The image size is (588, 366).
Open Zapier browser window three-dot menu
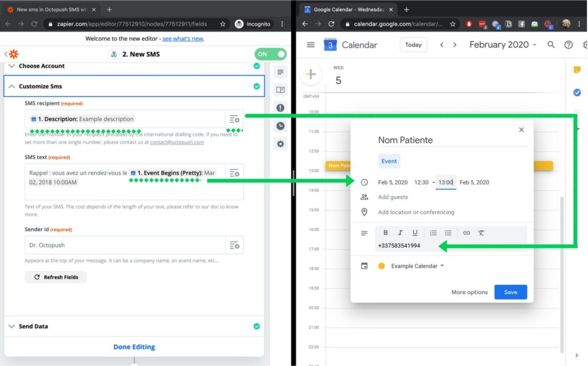(x=283, y=24)
